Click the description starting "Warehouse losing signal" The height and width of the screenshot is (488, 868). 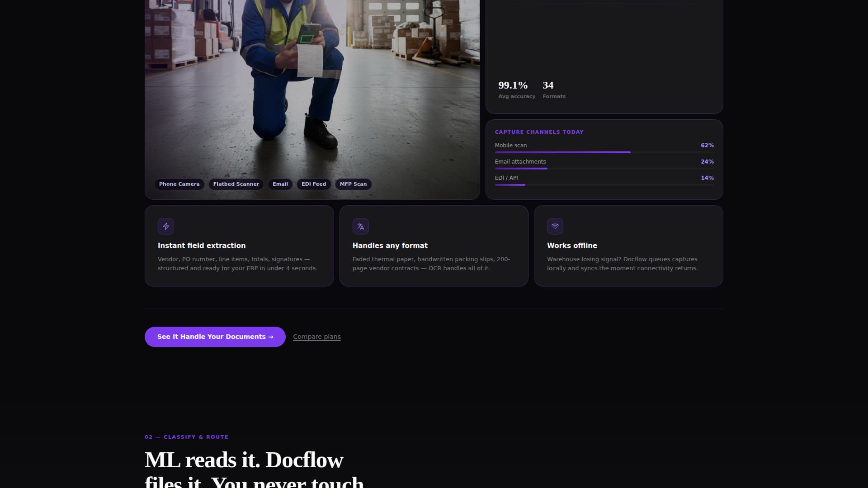tap(622, 263)
